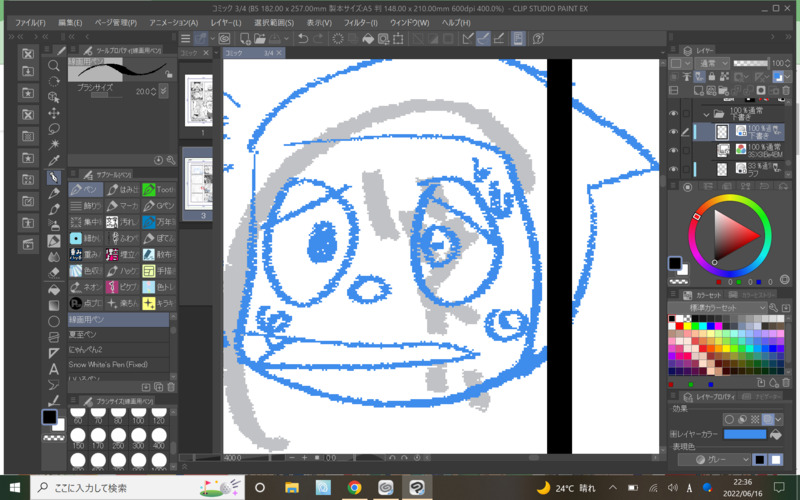Adjust the brush size 20.0 stepper

point(154,92)
